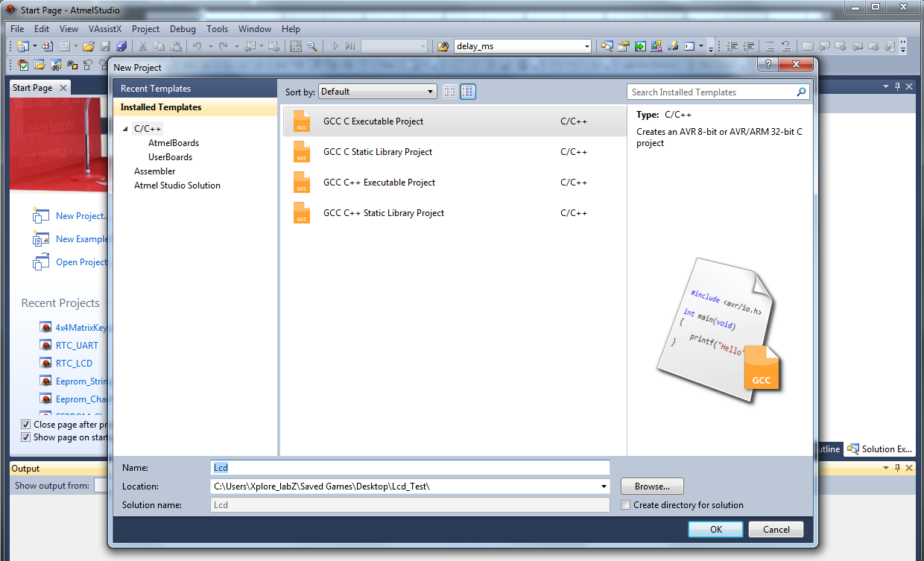The width and height of the screenshot is (924, 561).
Task: Click the Find magnifier toolbar icon
Action: click(x=311, y=46)
